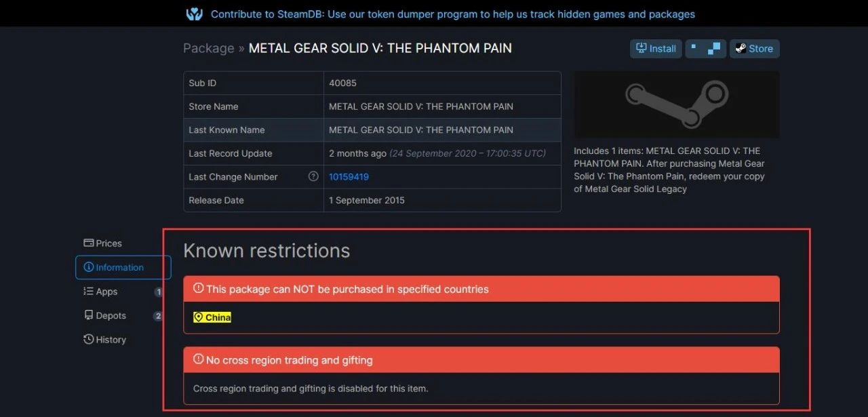Click the warning icon on the trading restriction banner

(197, 360)
